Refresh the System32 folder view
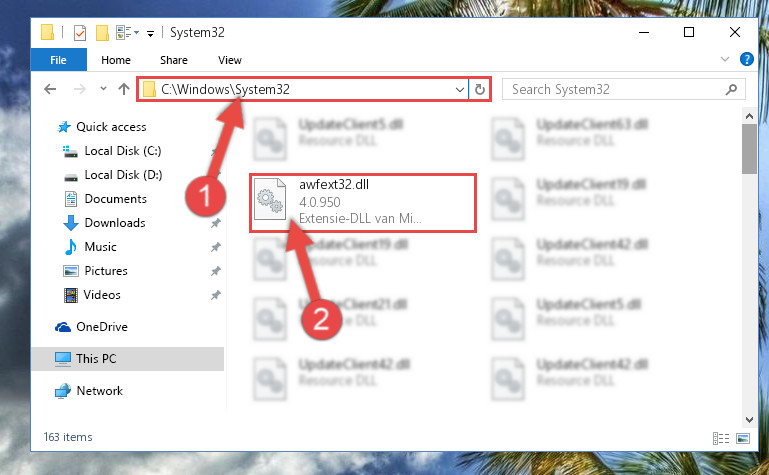This screenshot has width=769, height=475. click(480, 90)
